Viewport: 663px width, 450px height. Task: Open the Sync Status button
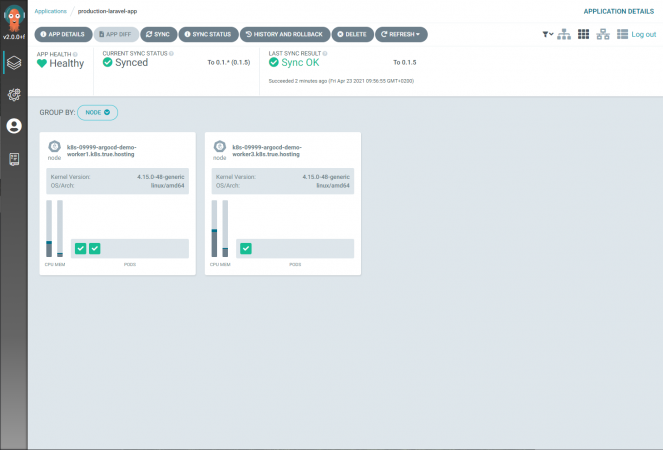208,34
